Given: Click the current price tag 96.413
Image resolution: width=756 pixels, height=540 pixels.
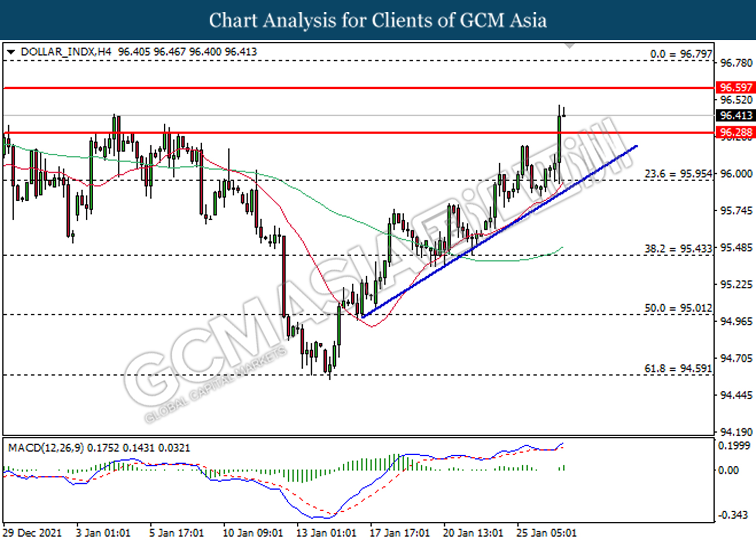Looking at the screenshot, I should point(735,115).
